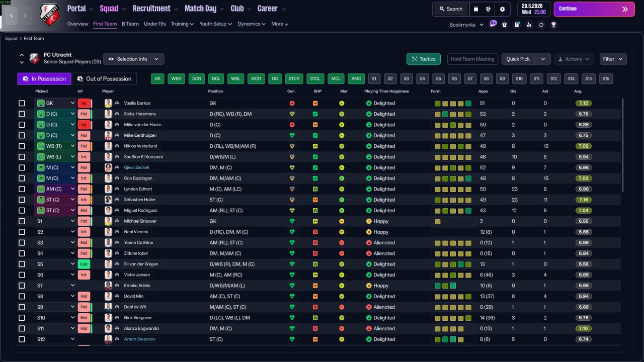Viewport: 644px width, 362px height.
Task: Open the messages icon showing 9+
Action: (x=493, y=24)
